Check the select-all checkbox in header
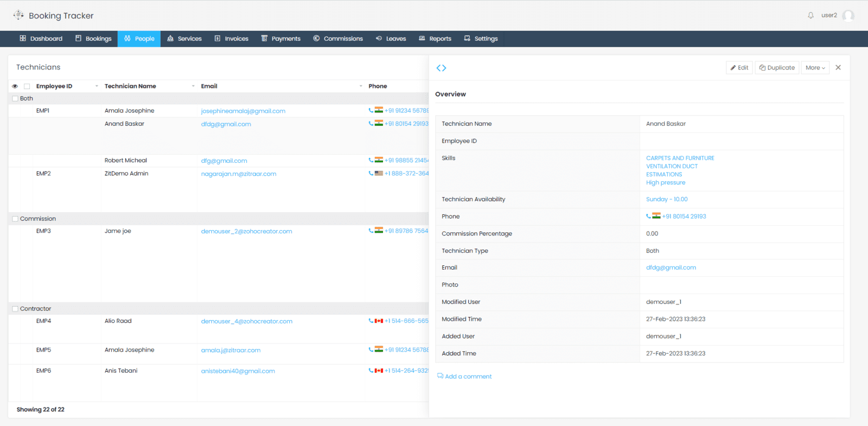 pos(27,86)
